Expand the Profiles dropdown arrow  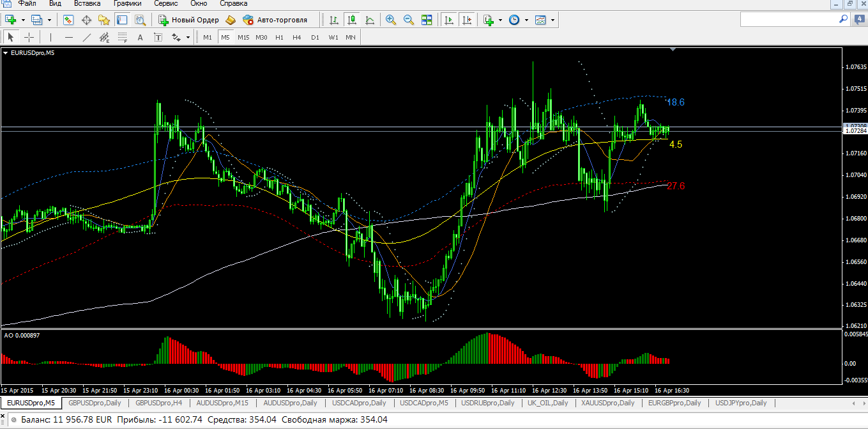tap(49, 20)
